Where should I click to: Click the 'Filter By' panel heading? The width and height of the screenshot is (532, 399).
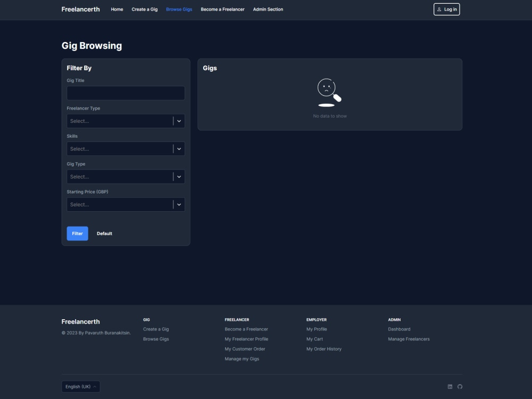pyautogui.click(x=79, y=68)
